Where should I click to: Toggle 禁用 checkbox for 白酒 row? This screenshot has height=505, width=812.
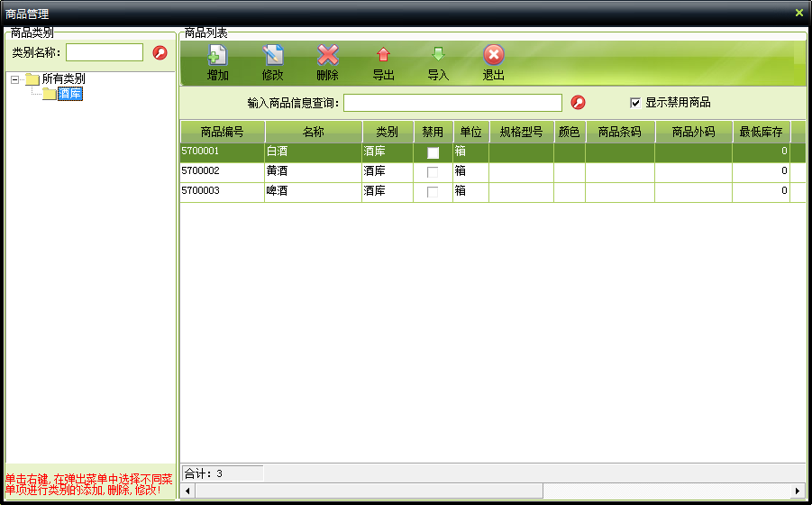[433, 152]
